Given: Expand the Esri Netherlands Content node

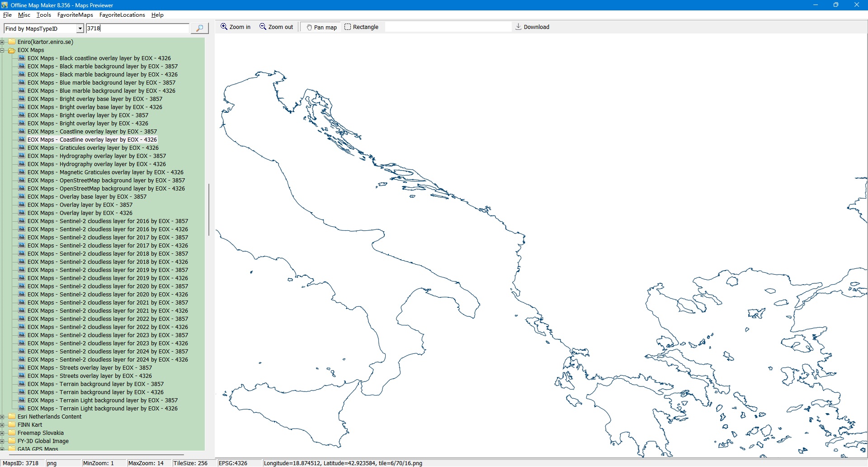Looking at the screenshot, I should pyautogui.click(x=2, y=417).
